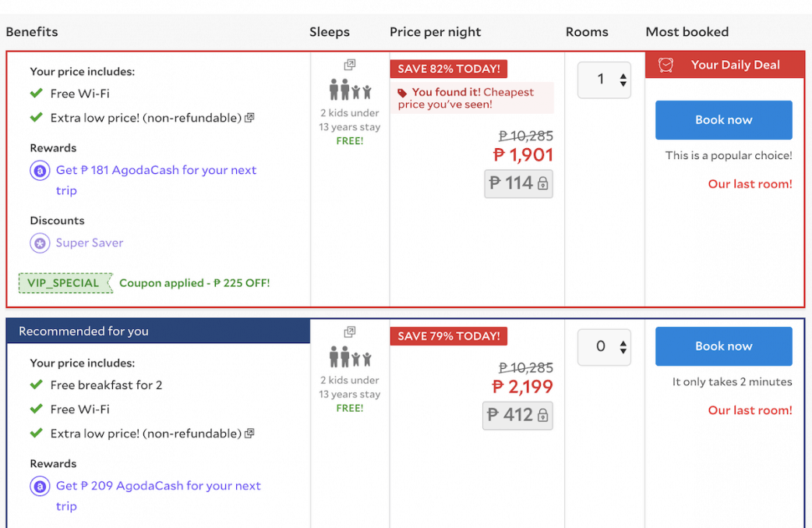
Task: Increase room quantity from 1 using the stepper
Action: click(x=622, y=74)
